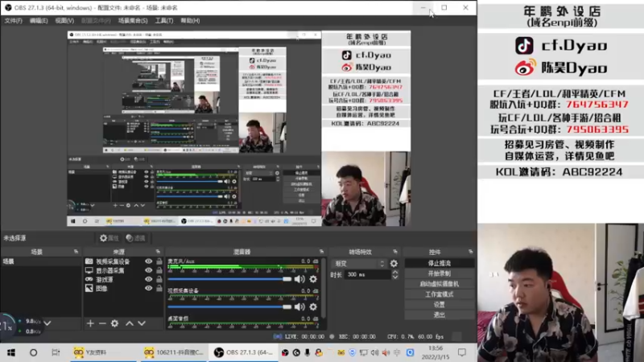This screenshot has height=362, width=644.
Task: Add a new source with plus icon
Action: (90, 323)
